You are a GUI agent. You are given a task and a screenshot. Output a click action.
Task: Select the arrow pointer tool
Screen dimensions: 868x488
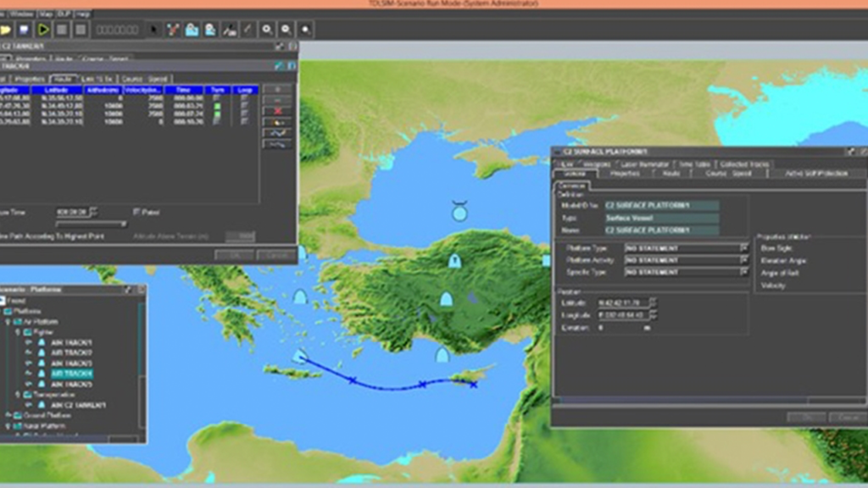[154, 30]
